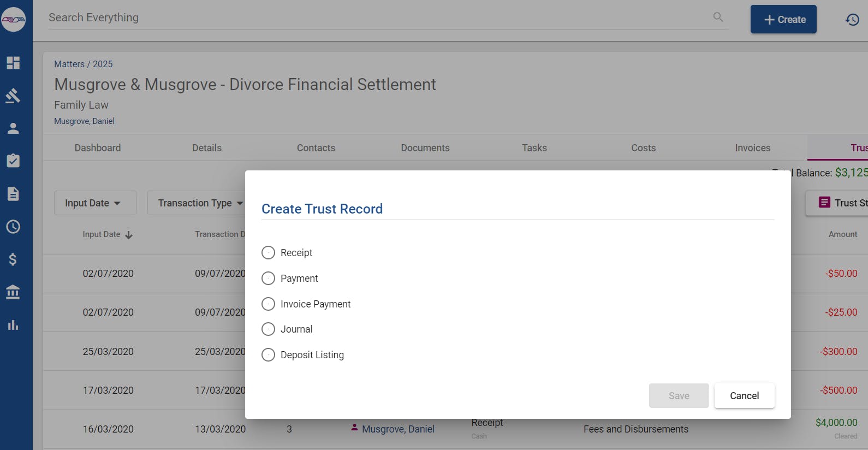This screenshot has width=868, height=450.
Task: Click the Input Date column header
Action: click(102, 234)
